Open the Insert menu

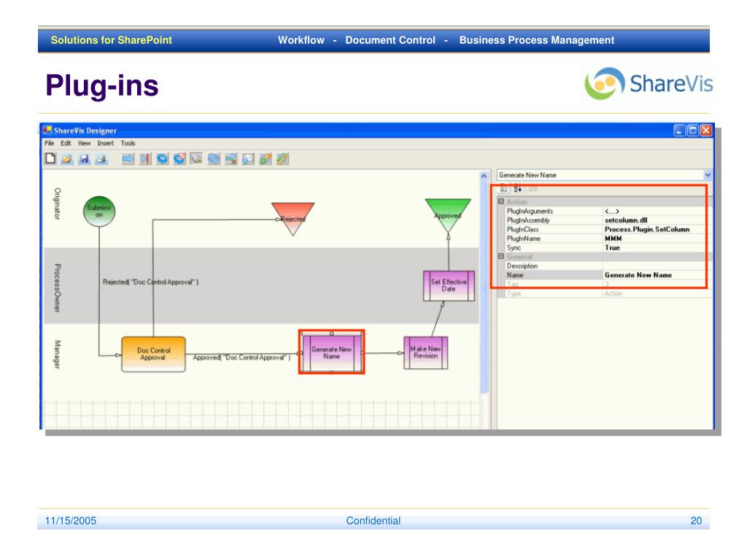(x=105, y=143)
